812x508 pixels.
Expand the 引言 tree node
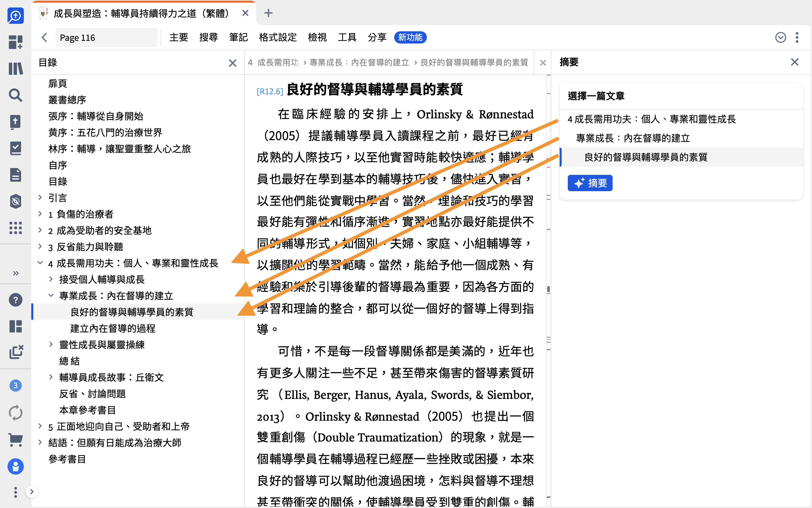point(40,197)
